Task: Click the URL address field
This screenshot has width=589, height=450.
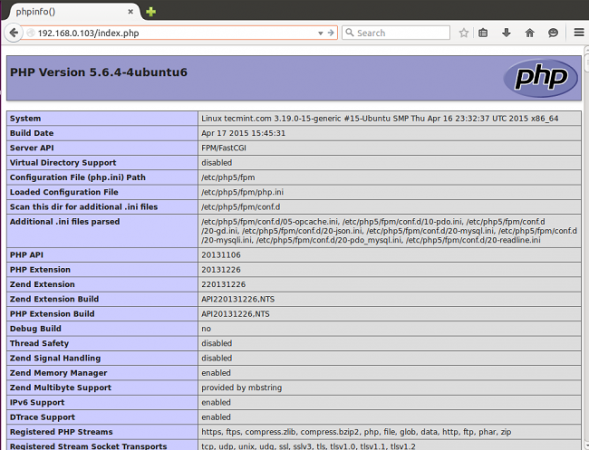Action: 177,33
